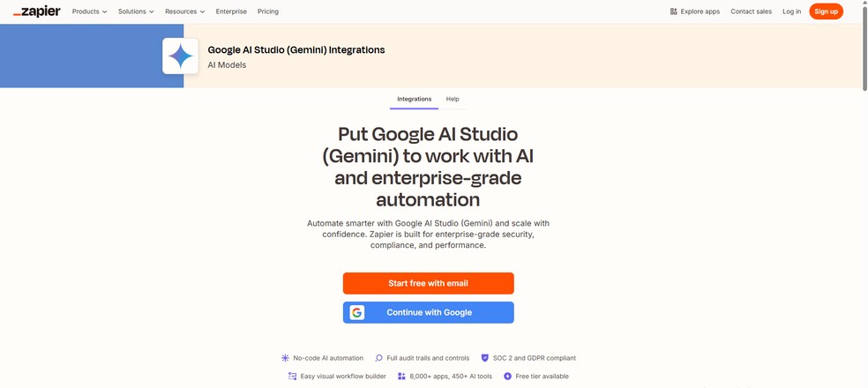Screen dimensions: 868x388
Task: Click the Free tier available icon
Action: click(x=507, y=377)
